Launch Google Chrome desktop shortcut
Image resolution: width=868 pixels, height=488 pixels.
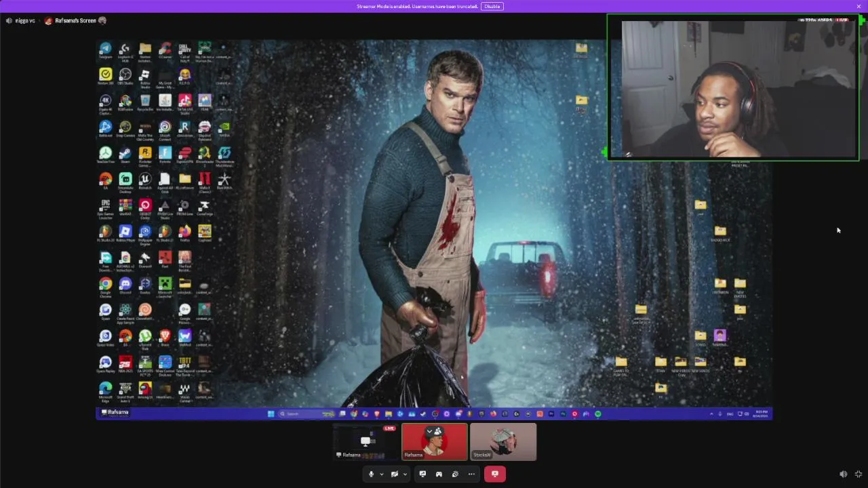(105, 287)
